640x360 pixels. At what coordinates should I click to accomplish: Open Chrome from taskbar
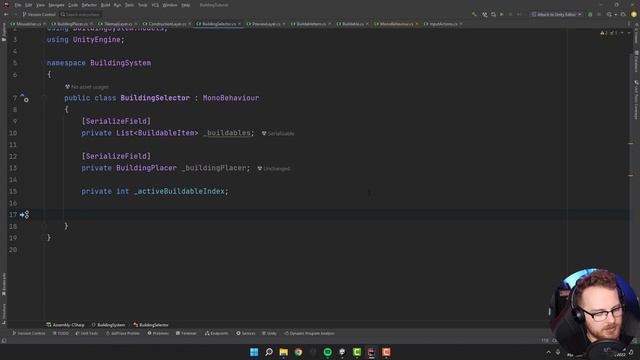pyautogui.click(x=298, y=352)
